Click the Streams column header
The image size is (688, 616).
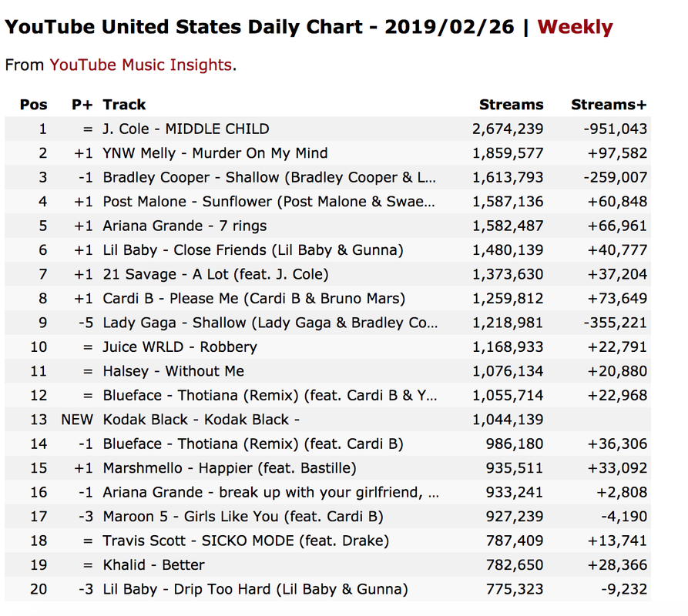pyautogui.click(x=511, y=105)
